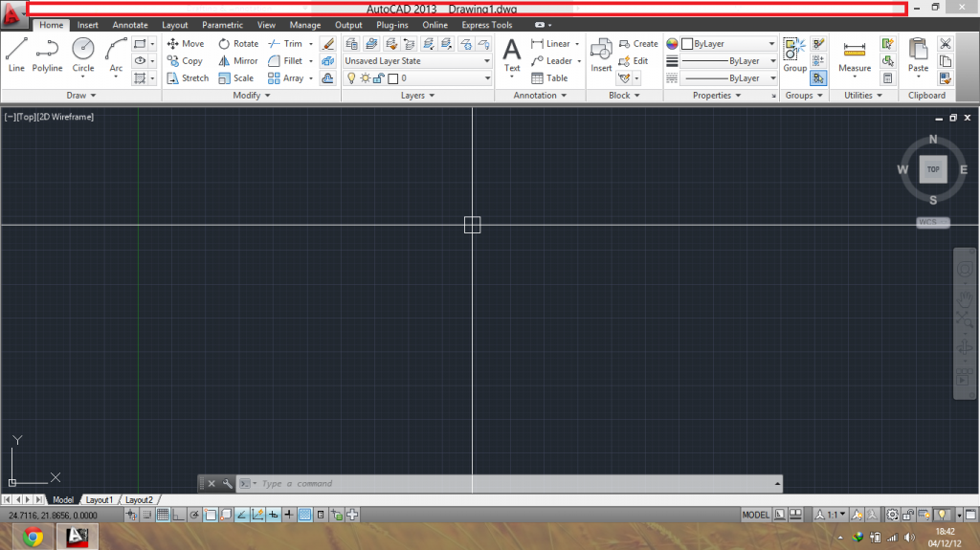Toggle Object Snap Tracking status button
Image resolution: width=980 pixels, height=550 pixels.
241,515
